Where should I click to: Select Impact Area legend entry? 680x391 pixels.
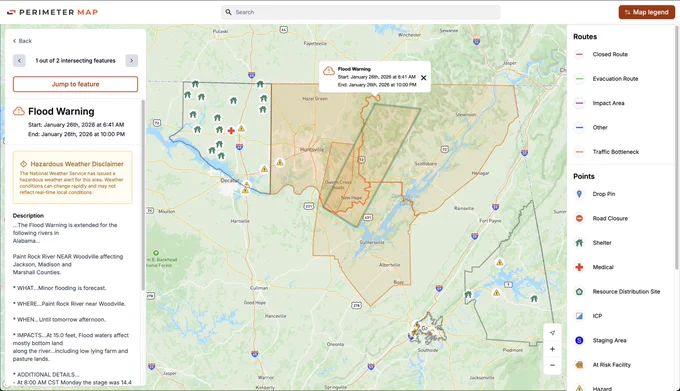point(609,103)
